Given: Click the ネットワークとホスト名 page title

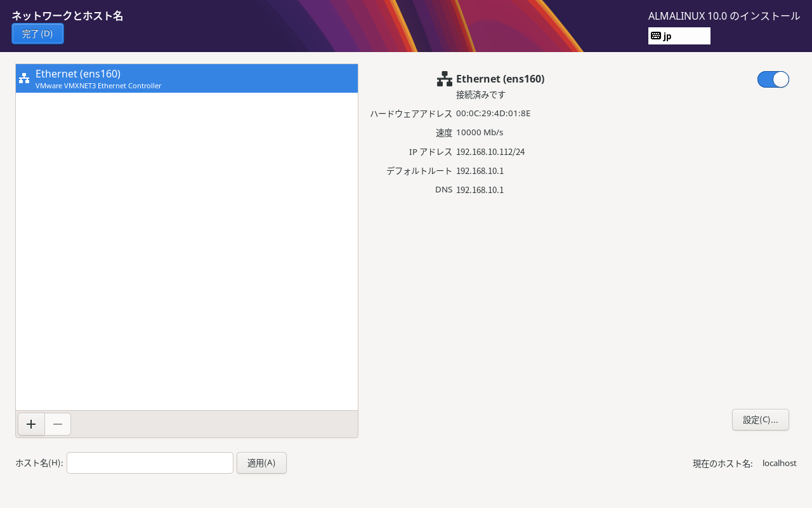Looking at the screenshot, I should click(x=67, y=16).
